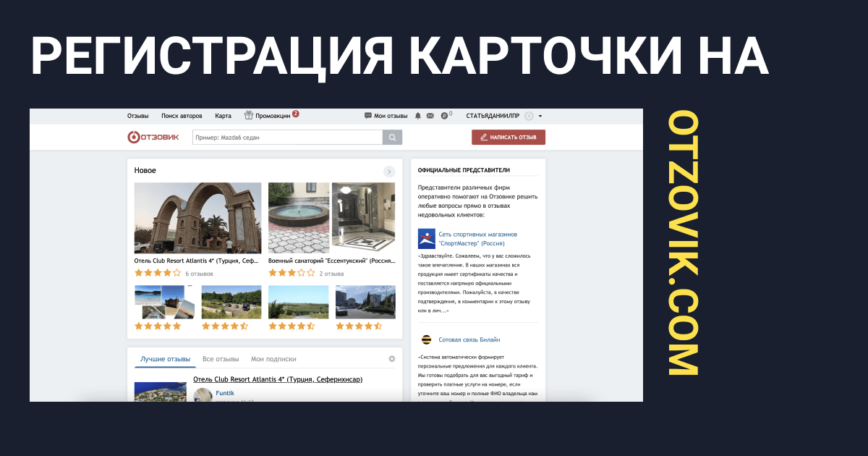The height and width of the screenshot is (456, 868).
Task: Open the settings gear in reviews feed
Action: coord(392,359)
